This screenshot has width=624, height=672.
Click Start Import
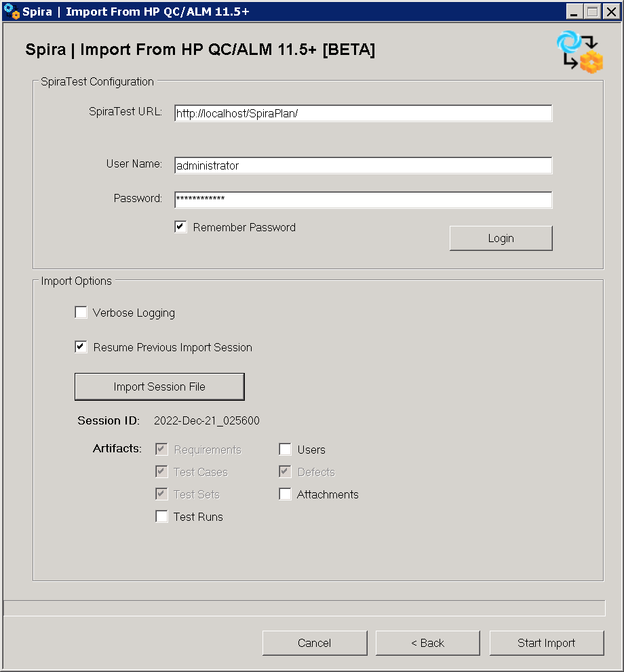[546, 643]
